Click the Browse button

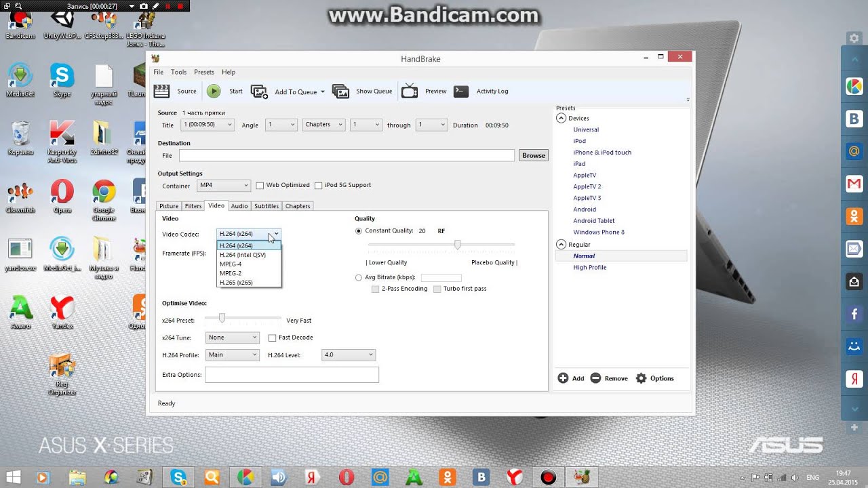(534, 155)
